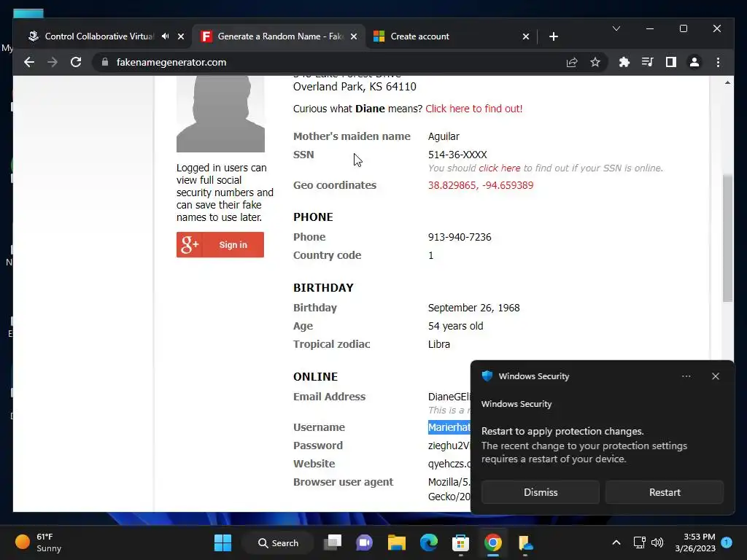Open Microsoft Store from the taskbar
Image resolution: width=747 pixels, height=560 pixels.
461,542
